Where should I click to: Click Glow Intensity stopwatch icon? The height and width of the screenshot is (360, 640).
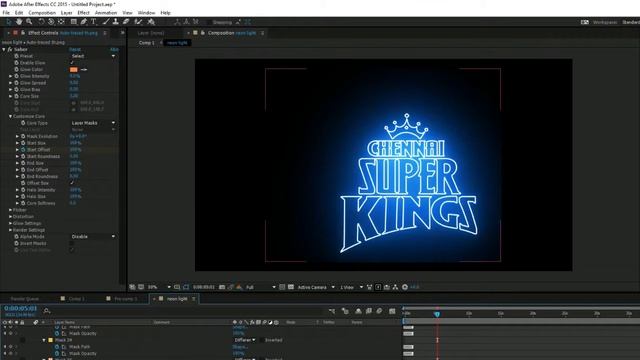click(16, 76)
